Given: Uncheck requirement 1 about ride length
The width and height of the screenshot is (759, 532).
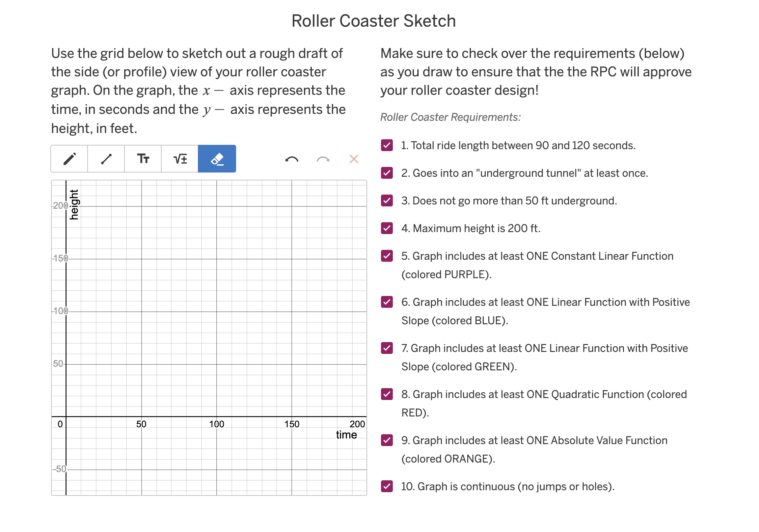Looking at the screenshot, I should [387, 145].
